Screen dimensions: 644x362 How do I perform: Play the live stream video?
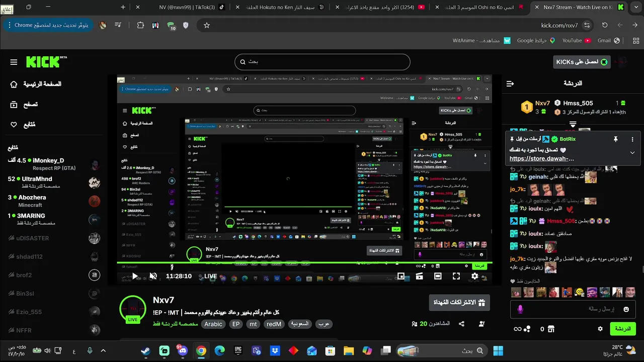coord(135,276)
